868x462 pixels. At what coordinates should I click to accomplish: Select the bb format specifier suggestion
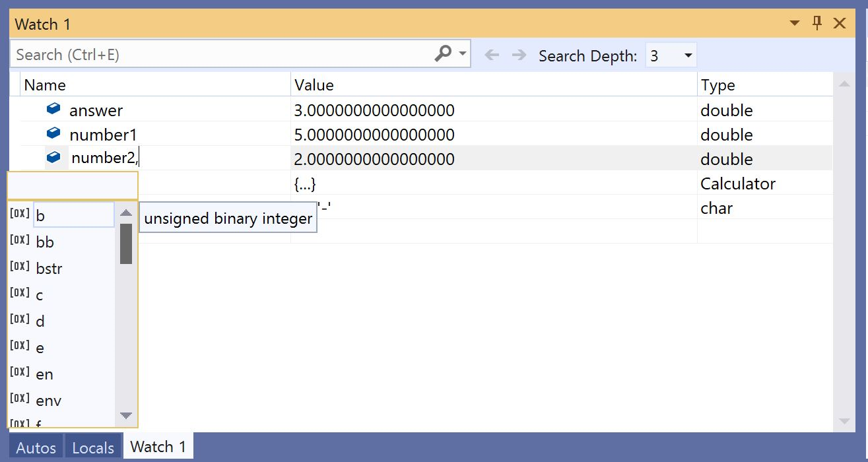[x=45, y=242]
